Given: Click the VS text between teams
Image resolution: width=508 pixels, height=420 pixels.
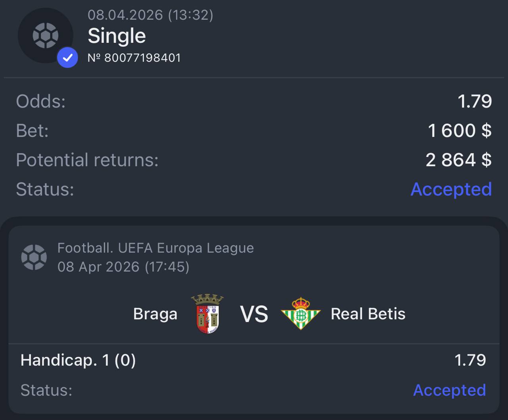Looking at the screenshot, I should pyautogui.click(x=254, y=314).
